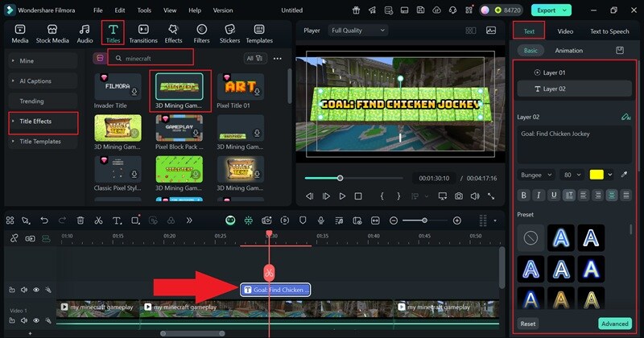644x338 pixels.
Task: Click the Advanced button
Action: point(615,324)
